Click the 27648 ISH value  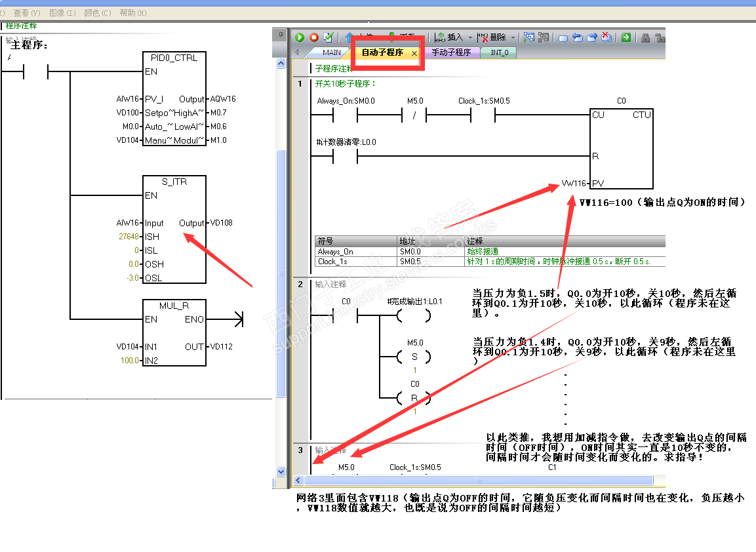[x=129, y=237]
